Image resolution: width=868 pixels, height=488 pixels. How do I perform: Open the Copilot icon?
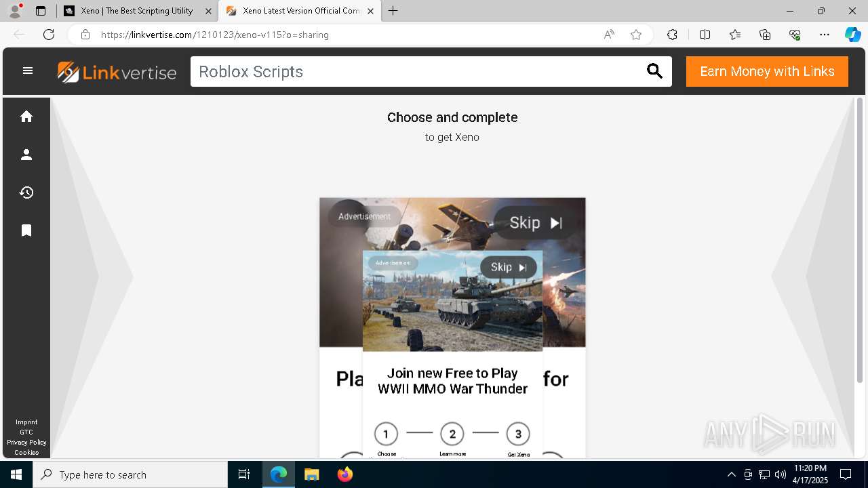(852, 35)
